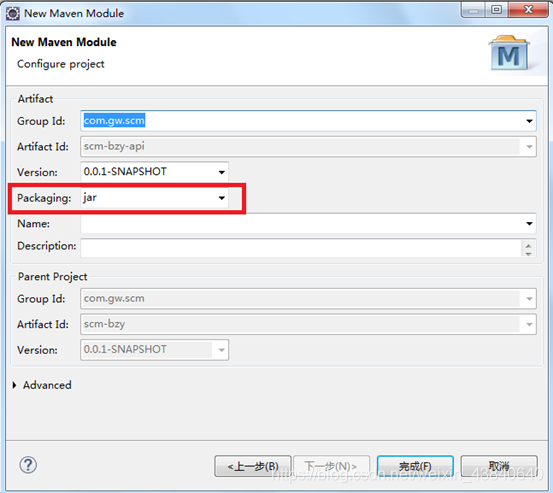The image size is (553, 493).
Task: Open the Name field dropdown arrow
Action: point(529,224)
